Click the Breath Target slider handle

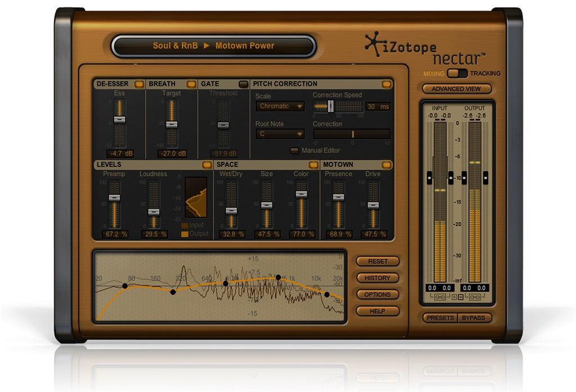pyautogui.click(x=172, y=124)
